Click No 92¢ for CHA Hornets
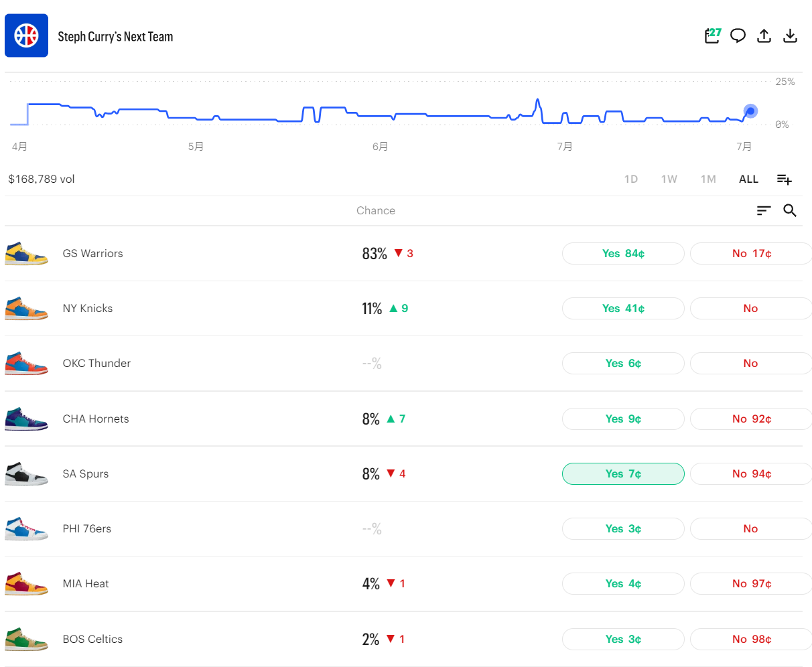The height and width of the screenshot is (667, 812). click(x=751, y=419)
